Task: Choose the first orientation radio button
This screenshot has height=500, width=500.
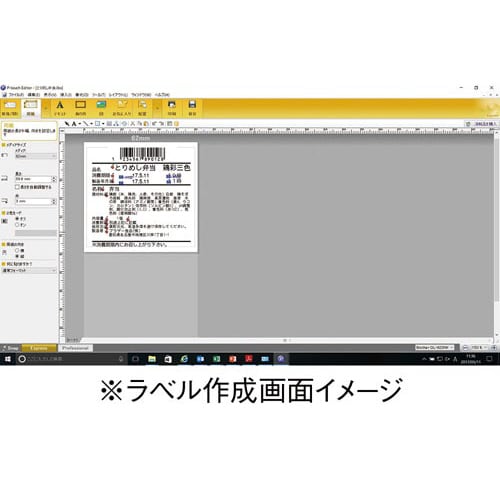Action: pos(17,250)
